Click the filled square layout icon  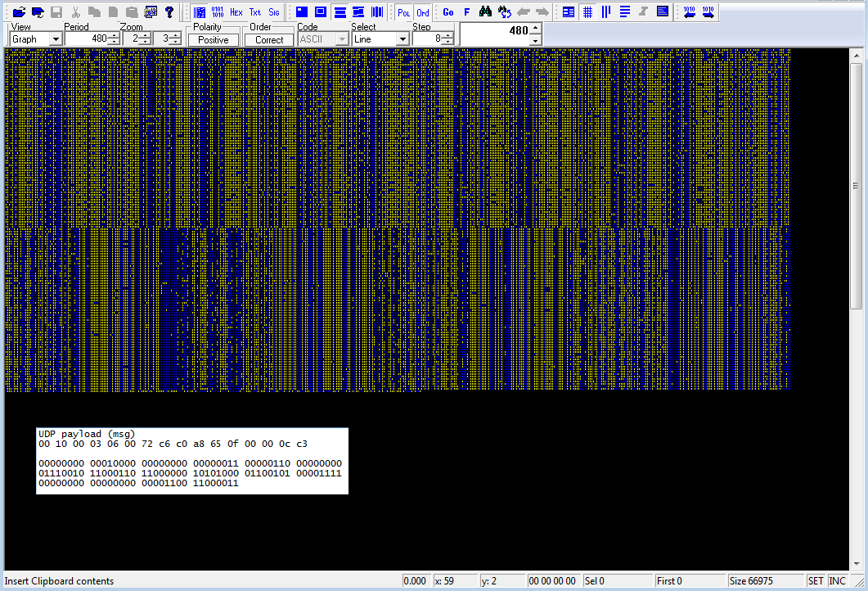tap(302, 11)
